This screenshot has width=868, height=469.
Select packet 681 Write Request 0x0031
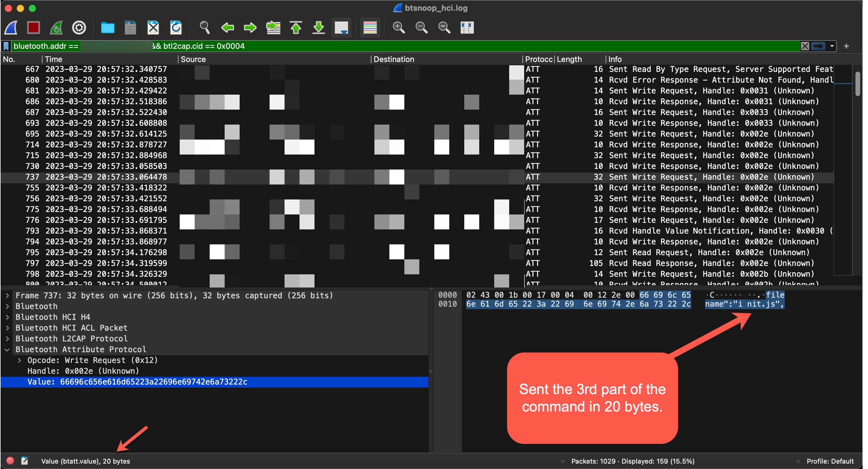point(417,91)
